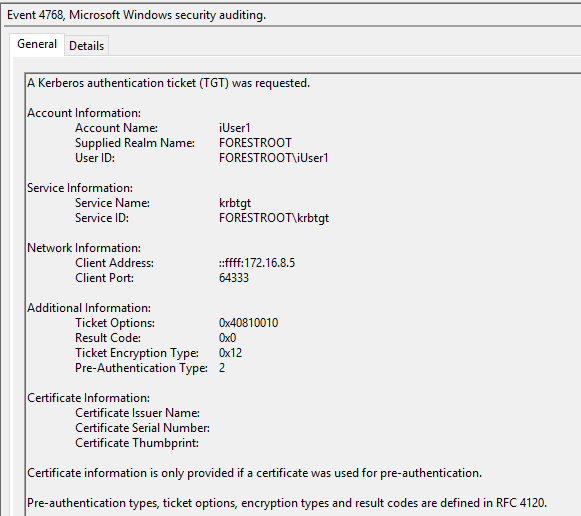Click the Result Code value 0x0
The height and width of the screenshot is (516, 581).
pyautogui.click(x=227, y=338)
